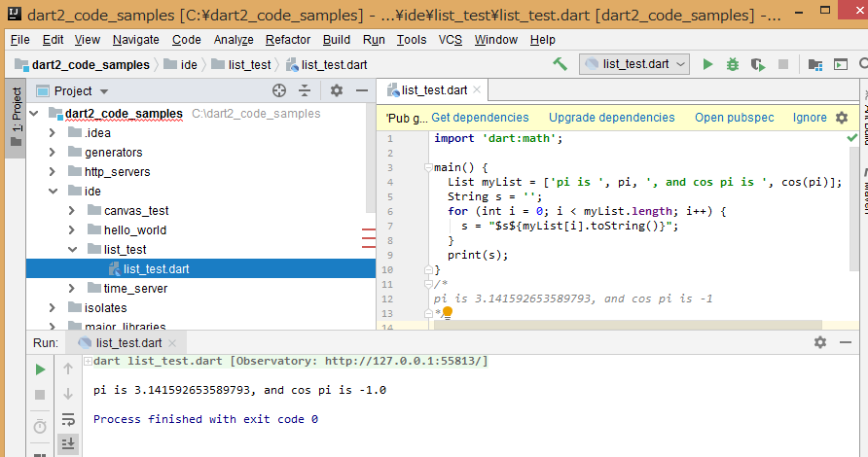
Task: Open the VCS menu
Action: coord(450,40)
